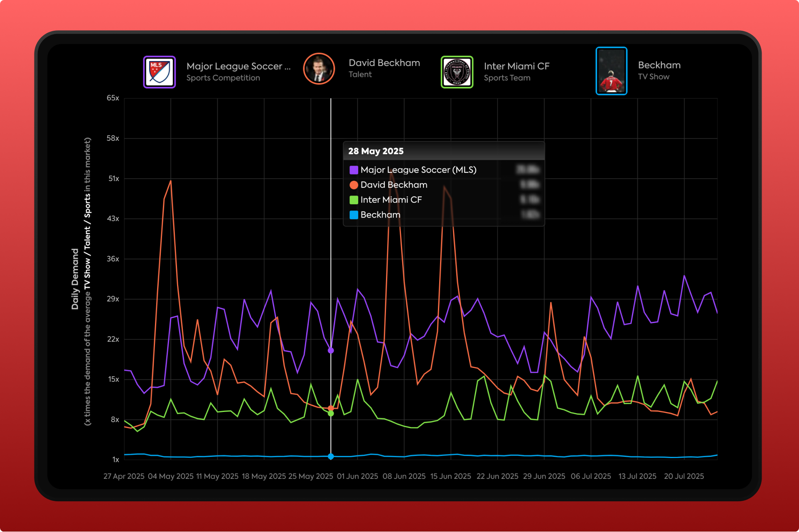
Task: Click the Inter Miami CF legend title
Action: click(516, 66)
